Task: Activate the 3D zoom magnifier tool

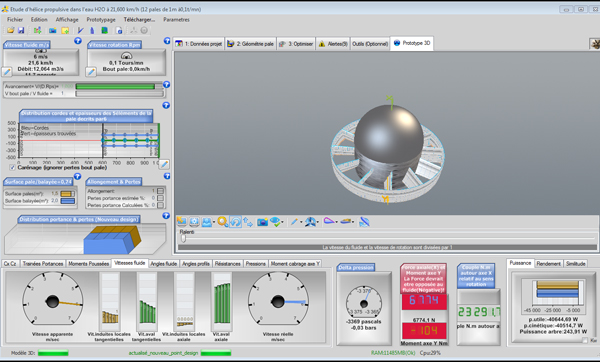Action: click(222, 222)
